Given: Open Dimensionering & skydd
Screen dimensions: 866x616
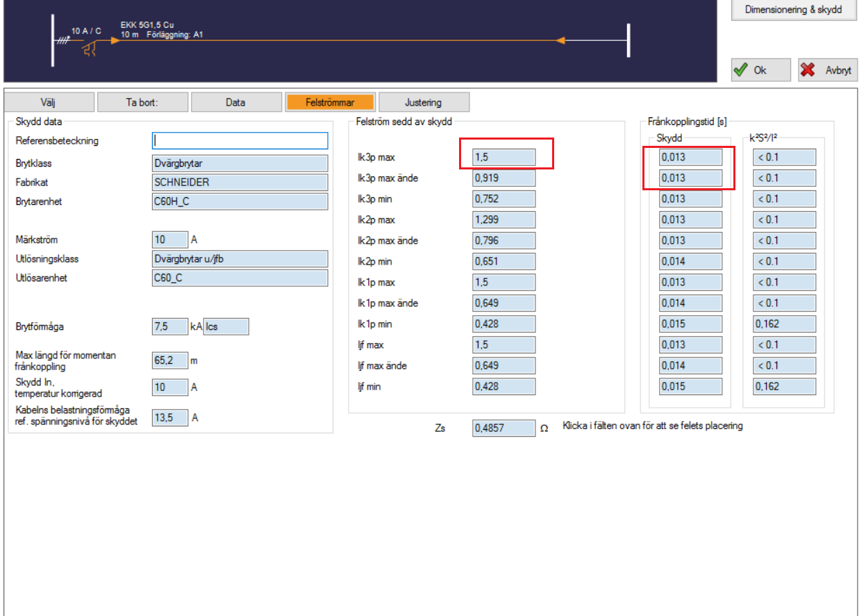Looking at the screenshot, I should coord(793,10).
